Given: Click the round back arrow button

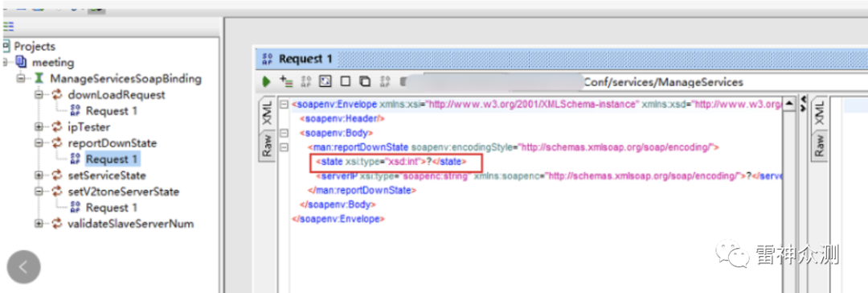Looking at the screenshot, I should 23,267.
